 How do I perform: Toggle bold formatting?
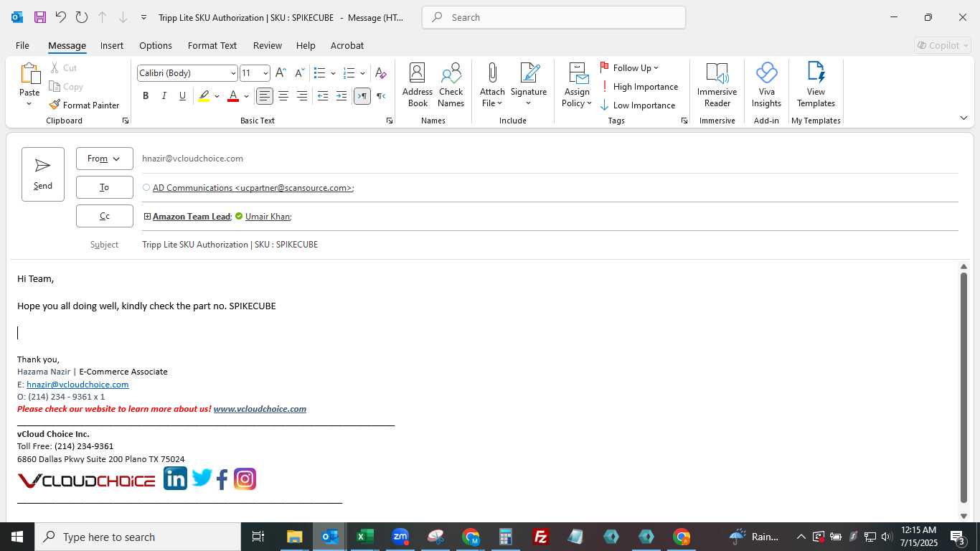146,96
